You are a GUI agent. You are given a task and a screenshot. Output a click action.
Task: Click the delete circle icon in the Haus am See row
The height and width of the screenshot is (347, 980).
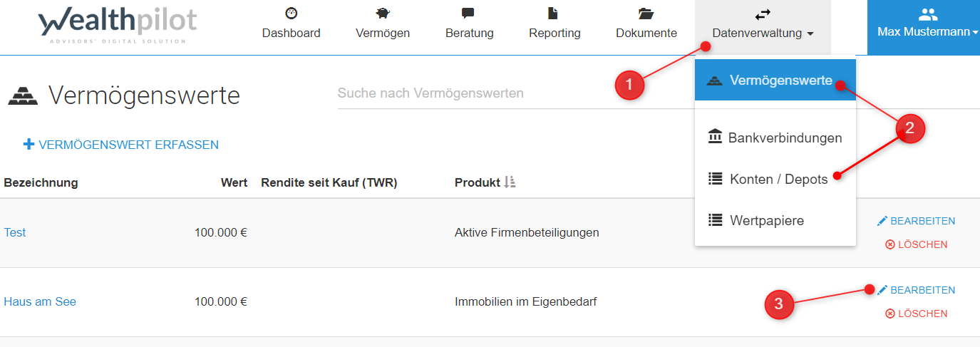tap(890, 314)
